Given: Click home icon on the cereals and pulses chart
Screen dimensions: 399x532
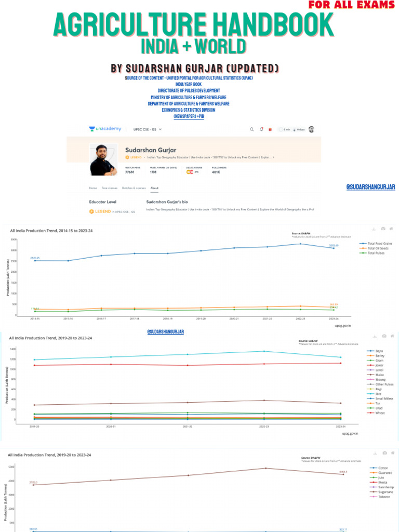Looking at the screenshot, I should 392,336.
